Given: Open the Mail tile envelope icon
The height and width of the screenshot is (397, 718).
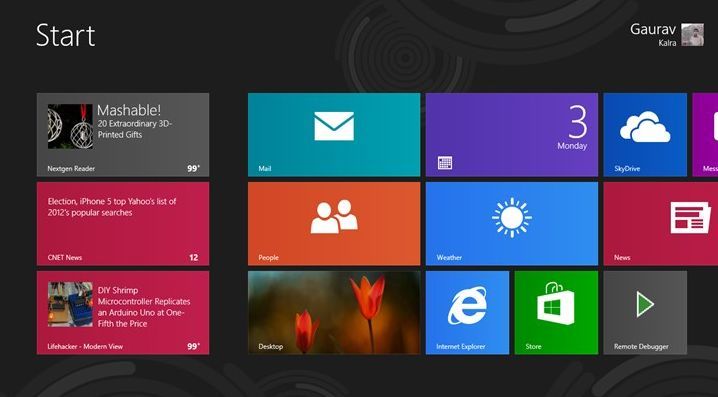Looking at the screenshot, I should coord(334,126).
